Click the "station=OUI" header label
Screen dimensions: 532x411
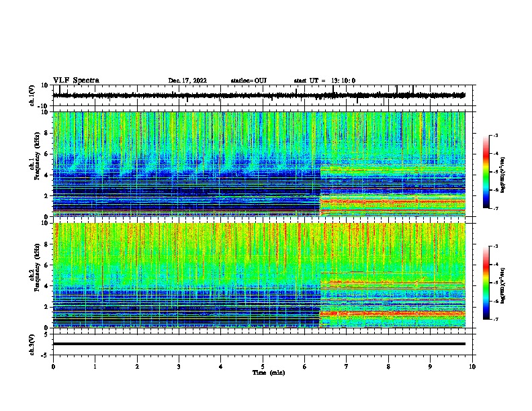tap(249, 81)
